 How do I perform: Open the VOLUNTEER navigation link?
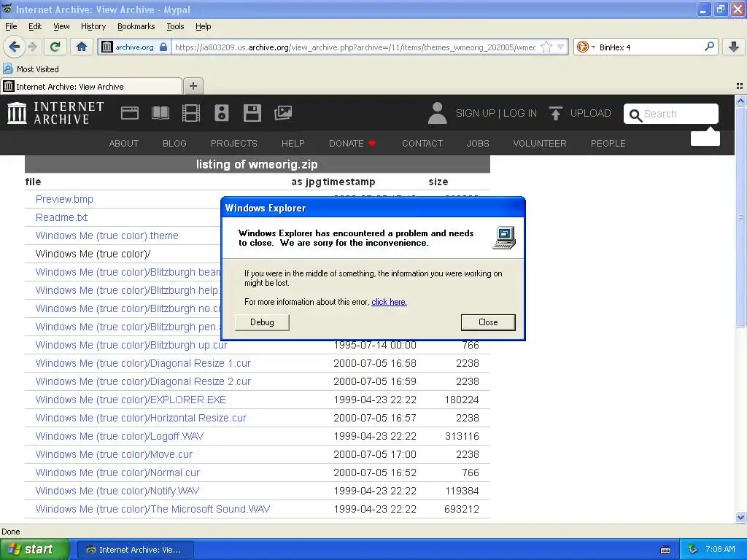(540, 144)
